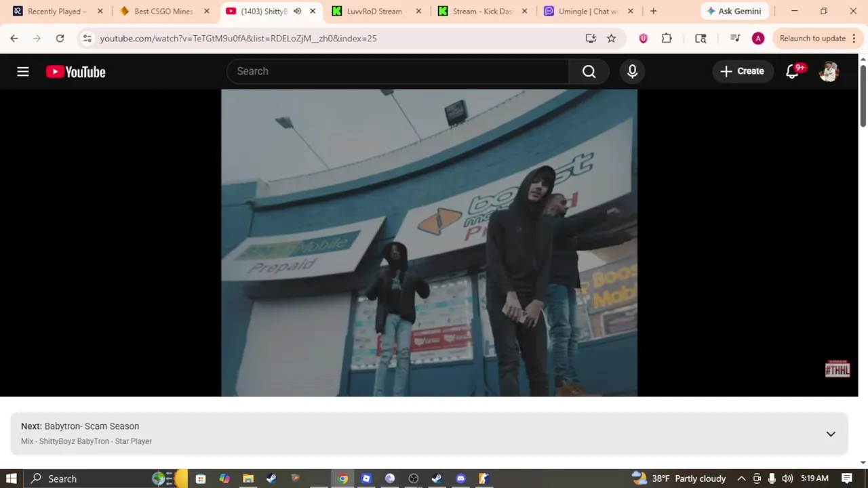
Task: Reload the page in Chrome
Action: pyautogui.click(x=60, y=39)
